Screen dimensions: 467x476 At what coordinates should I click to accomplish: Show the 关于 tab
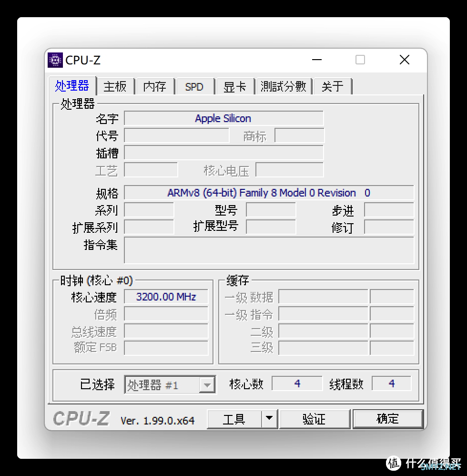pyautogui.click(x=332, y=86)
